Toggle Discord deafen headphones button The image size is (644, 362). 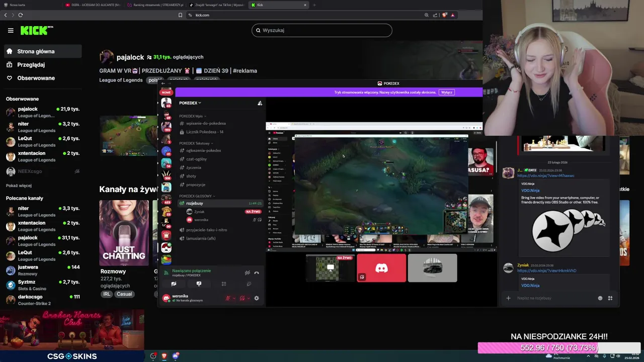point(243,298)
